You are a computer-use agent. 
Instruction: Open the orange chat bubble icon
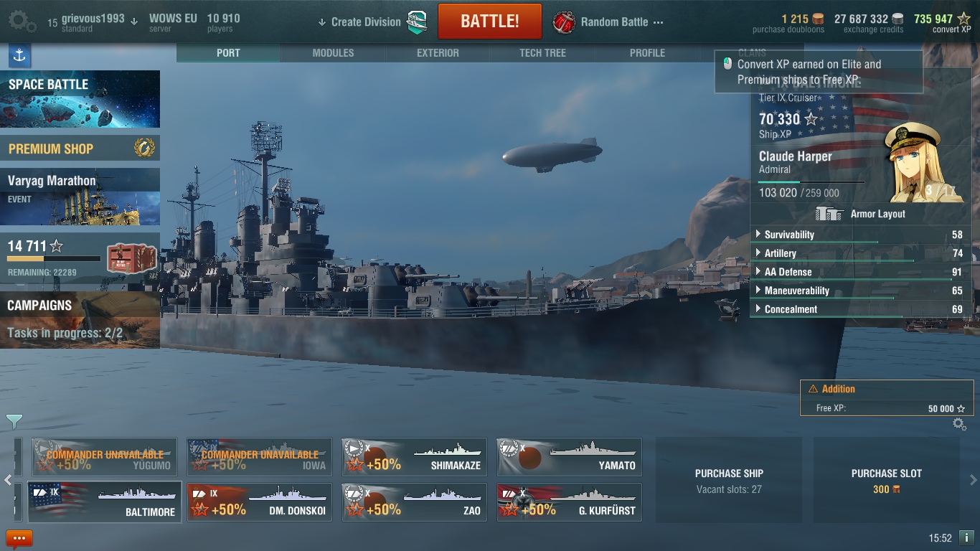click(19, 538)
